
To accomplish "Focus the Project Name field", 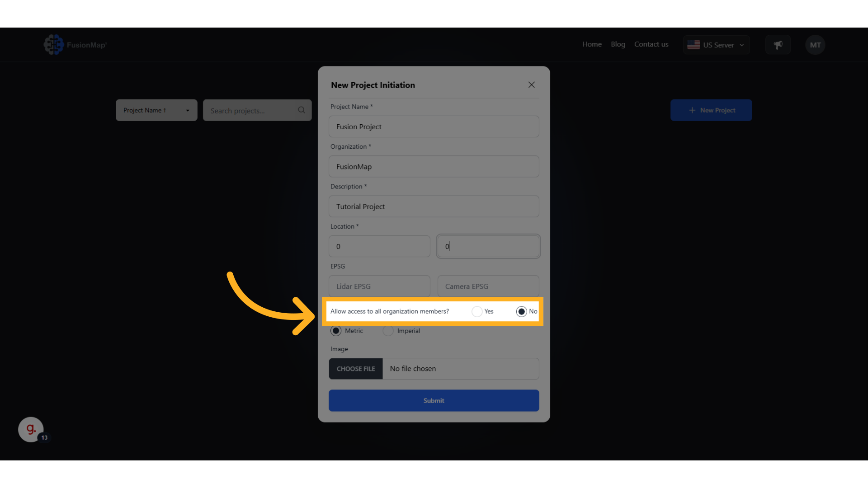I will (434, 127).
